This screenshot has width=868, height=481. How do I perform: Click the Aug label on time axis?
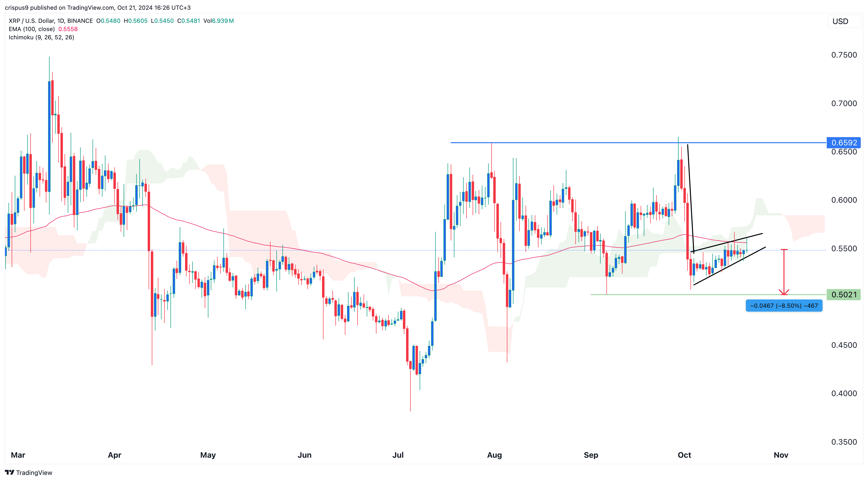coord(494,455)
